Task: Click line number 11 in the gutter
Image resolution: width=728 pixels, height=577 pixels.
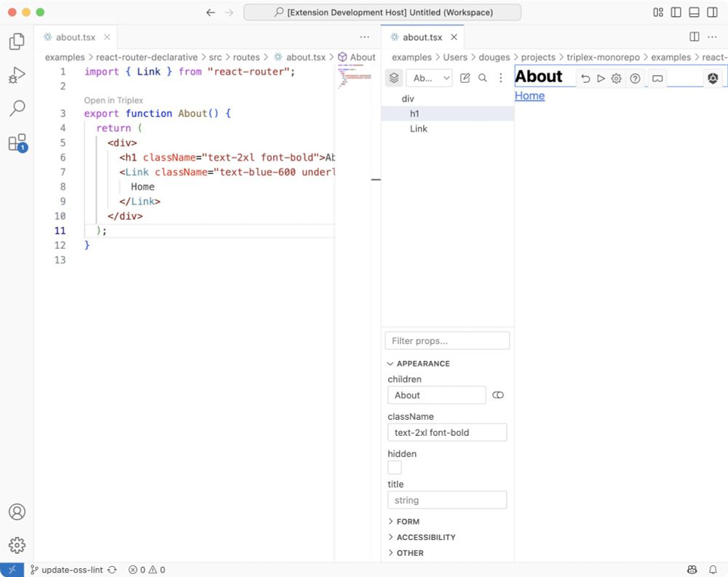Action: point(60,231)
